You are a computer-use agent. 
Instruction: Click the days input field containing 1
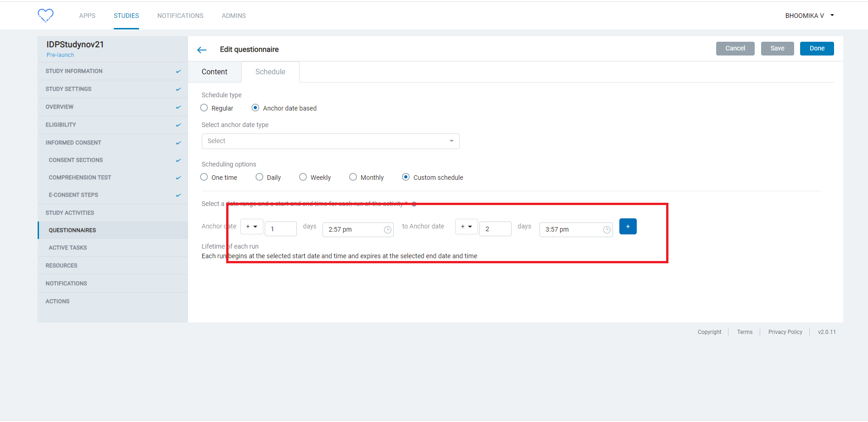[x=280, y=228]
